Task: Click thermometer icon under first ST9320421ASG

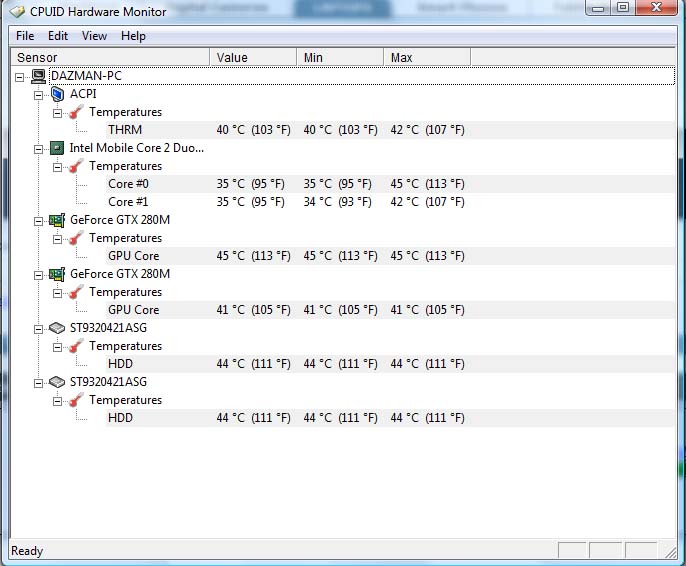Action: tap(76, 346)
